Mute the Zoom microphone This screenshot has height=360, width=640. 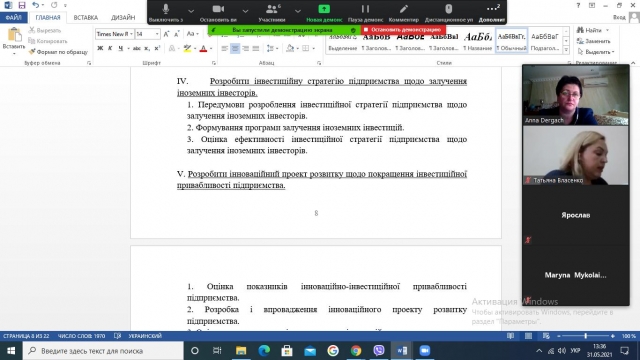(166, 12)
